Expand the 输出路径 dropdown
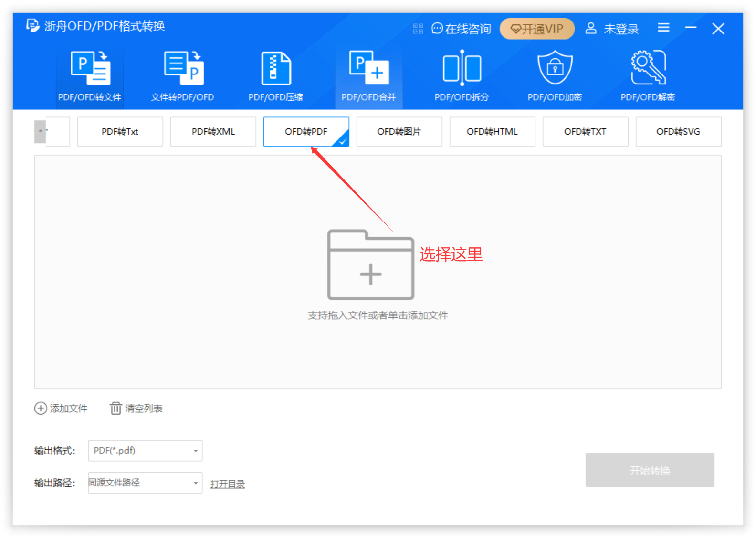The image size is (756, 538). pos(145,483)
